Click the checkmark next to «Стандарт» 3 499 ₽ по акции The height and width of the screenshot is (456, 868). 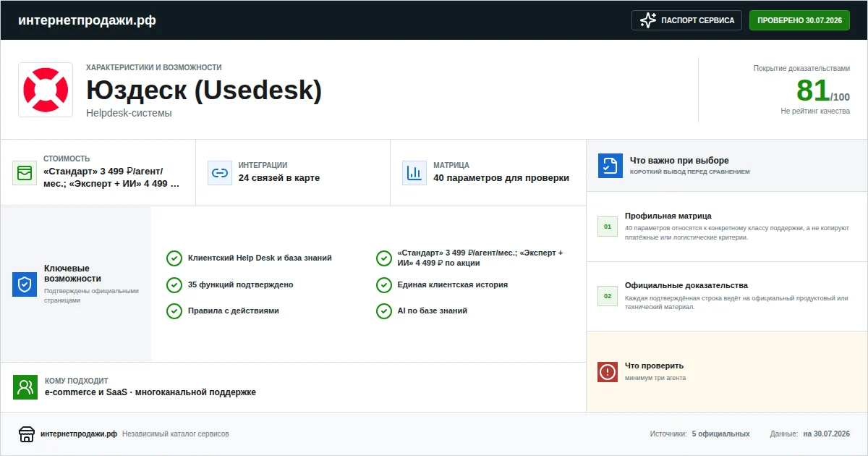[384, 258]
